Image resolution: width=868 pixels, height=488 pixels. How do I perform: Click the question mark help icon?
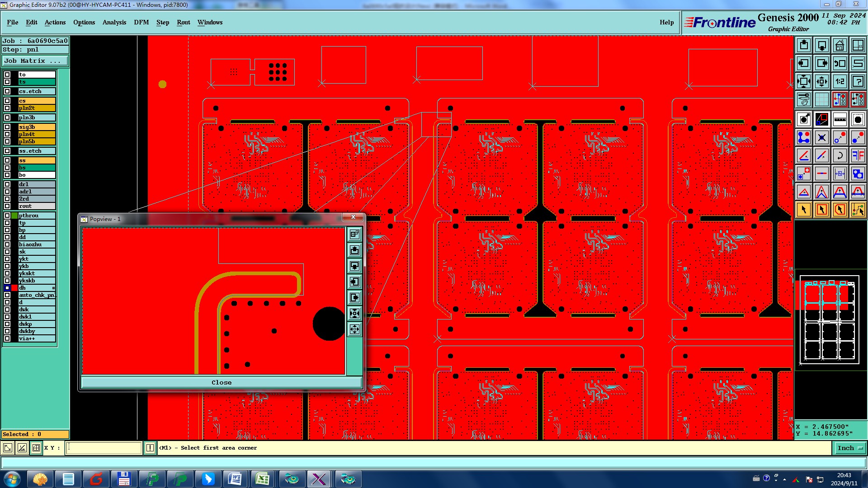pyautogui.click(x=858, y=81)
